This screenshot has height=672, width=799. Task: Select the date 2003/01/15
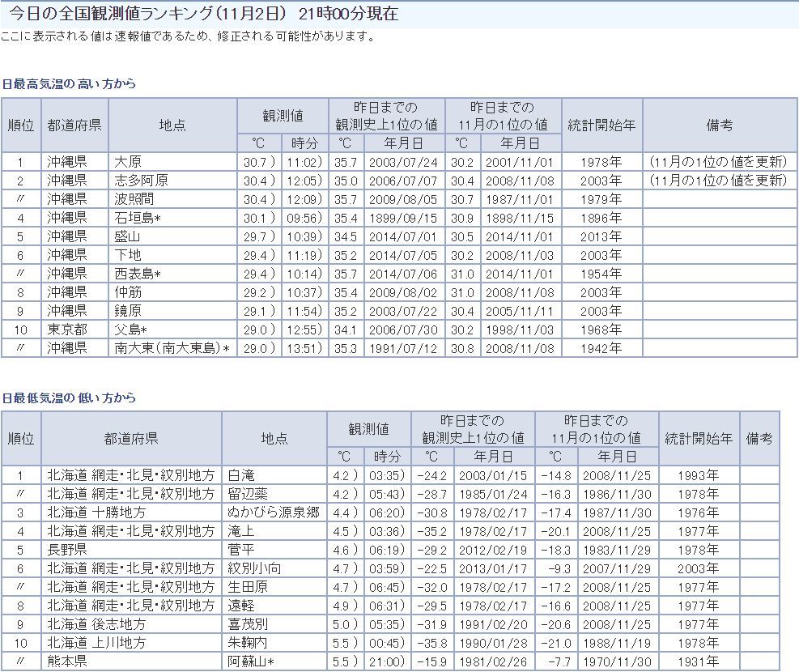point(494,475)
